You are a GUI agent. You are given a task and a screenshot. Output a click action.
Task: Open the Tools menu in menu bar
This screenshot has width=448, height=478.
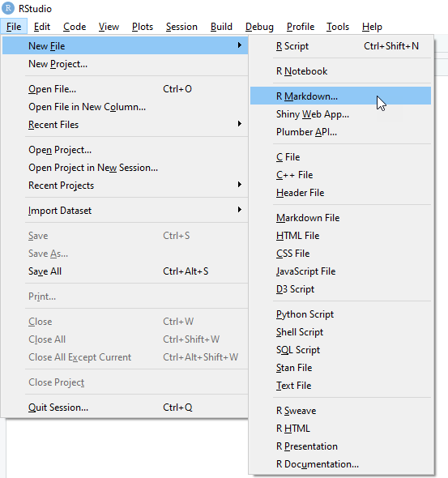(x=338, y=27)
